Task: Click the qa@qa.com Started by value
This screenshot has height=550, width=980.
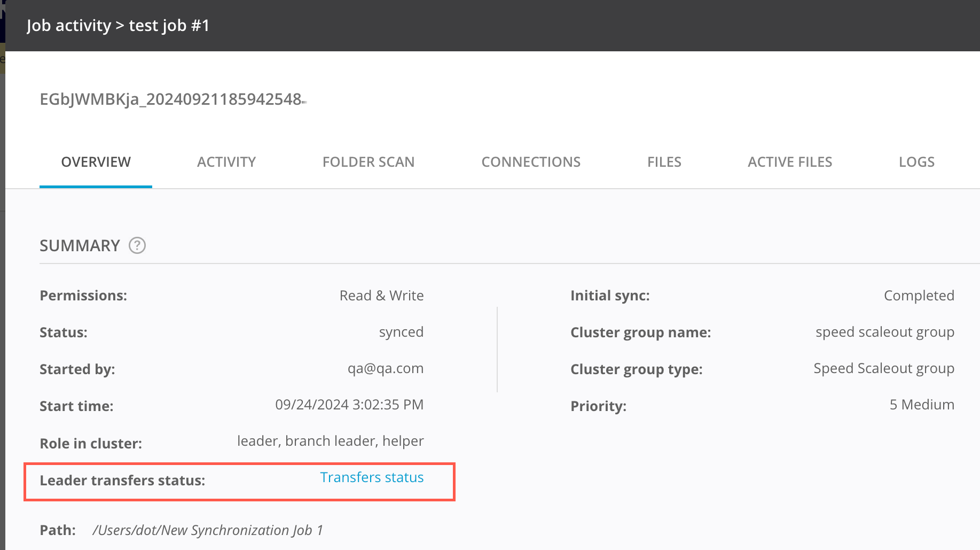Action: point(385,368)
